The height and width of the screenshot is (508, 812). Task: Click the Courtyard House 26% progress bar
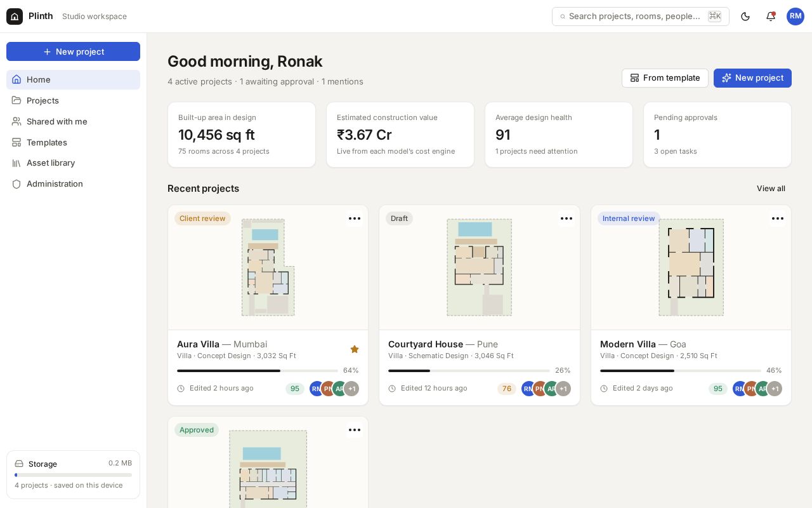[469, 370]
